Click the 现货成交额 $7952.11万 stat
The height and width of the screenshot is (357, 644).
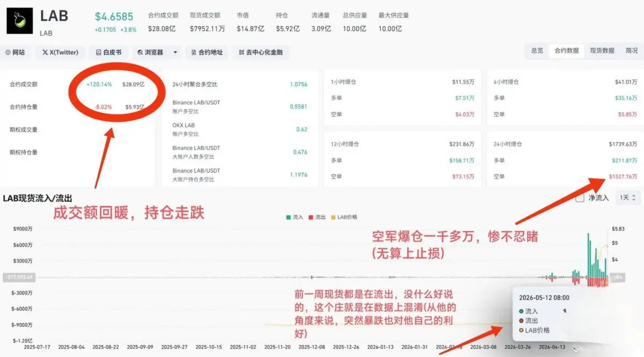(208, 21)
